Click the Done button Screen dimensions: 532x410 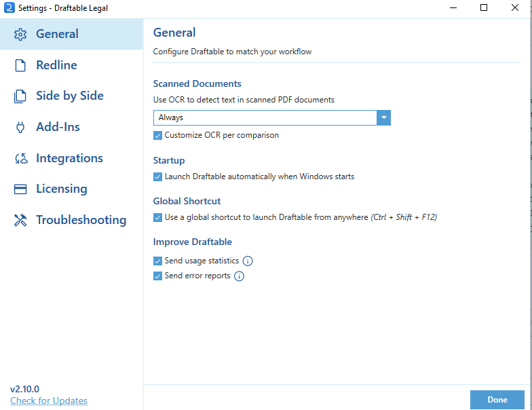coord(497,400)
